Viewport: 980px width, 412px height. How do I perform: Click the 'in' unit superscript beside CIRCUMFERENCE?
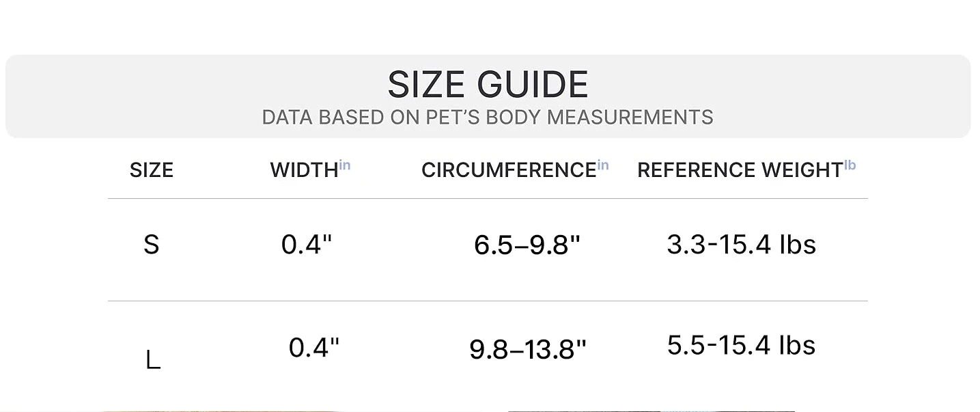pyautogui.click(x=603, y=165)
